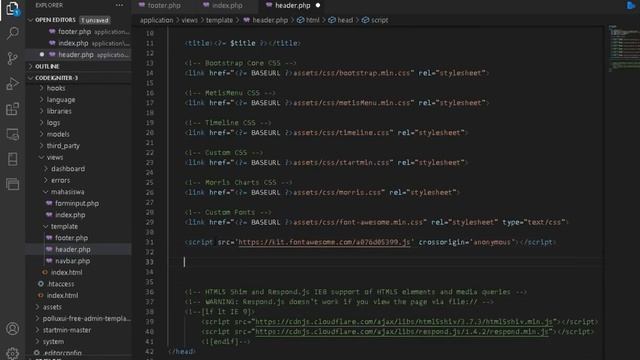The height and width of the screenshot is (360, 640).
Task: Click the morris.css stylesheet line
Action: tap(322, 192)
